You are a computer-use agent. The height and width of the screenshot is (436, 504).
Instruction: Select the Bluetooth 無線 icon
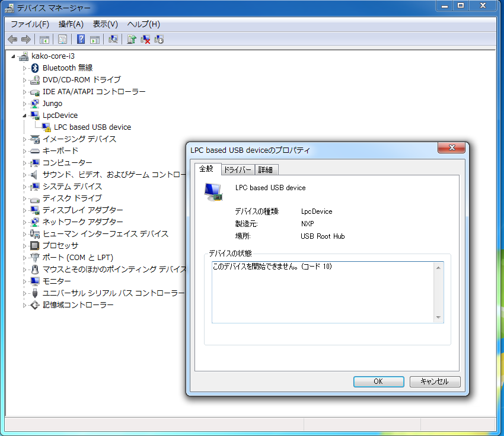click(35, 68)
